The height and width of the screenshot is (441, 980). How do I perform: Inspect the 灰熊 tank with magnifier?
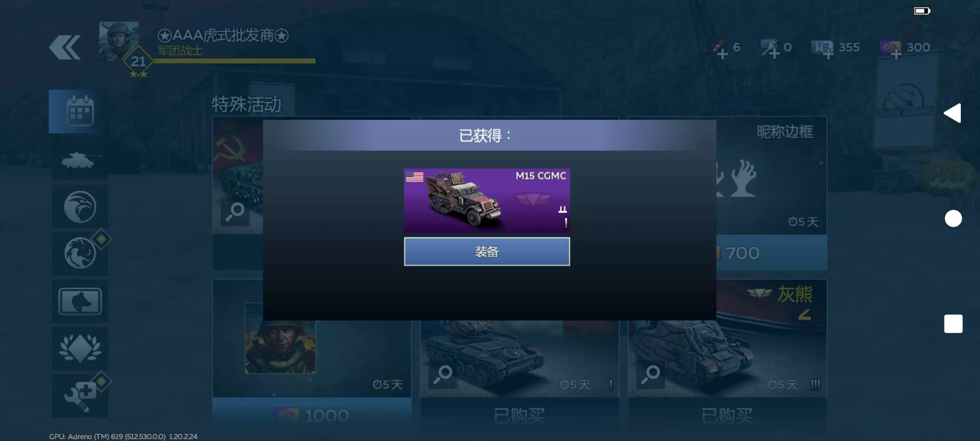coord(650,374)
